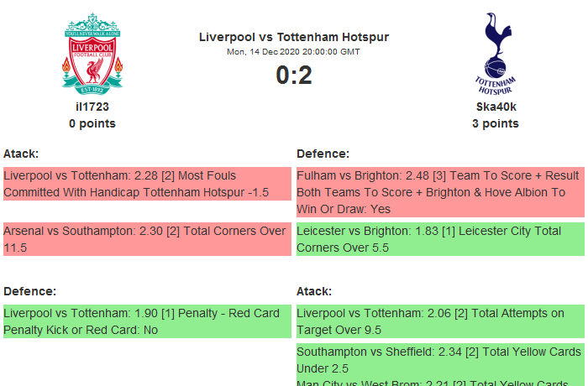Select the Arsenal vs Southampton Total Corners bet

[x=146, y=239]
